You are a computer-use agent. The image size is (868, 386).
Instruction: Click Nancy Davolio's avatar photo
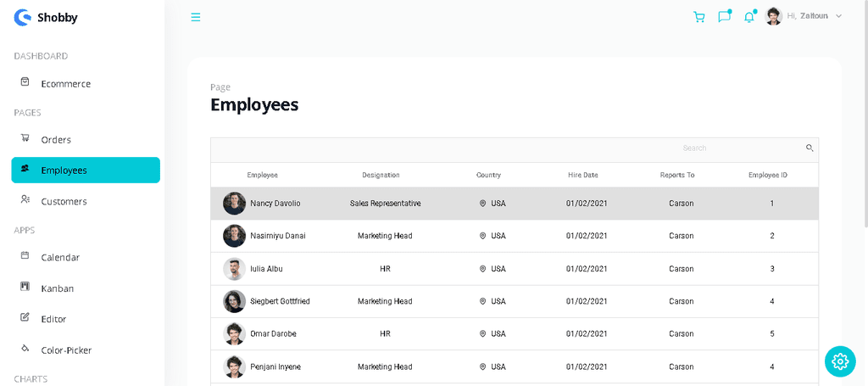(x=234, y=204)
